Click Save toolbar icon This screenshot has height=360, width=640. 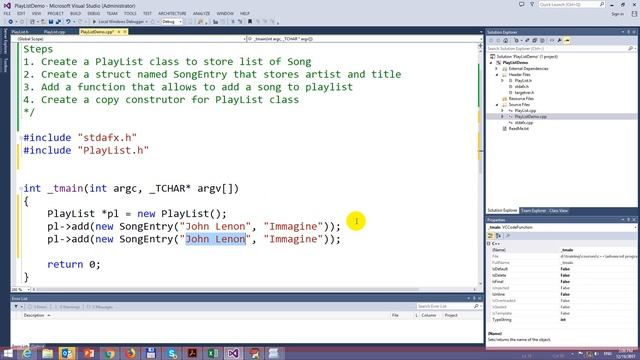point(51,22)
